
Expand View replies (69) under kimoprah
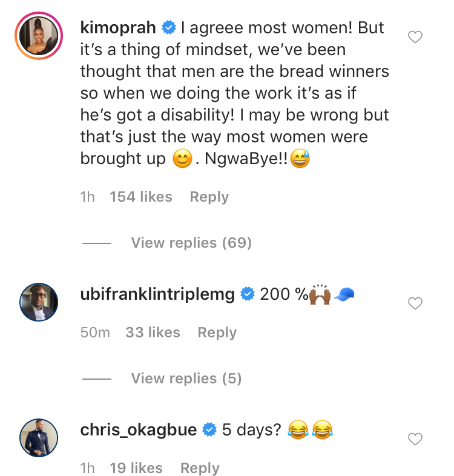click(191, 243)
